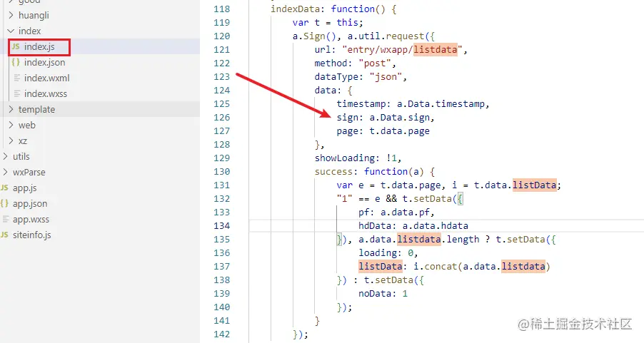Collapse the index folder chevron
The width and height of the screenshot is (644, 343).
click(x=11, y=31)
